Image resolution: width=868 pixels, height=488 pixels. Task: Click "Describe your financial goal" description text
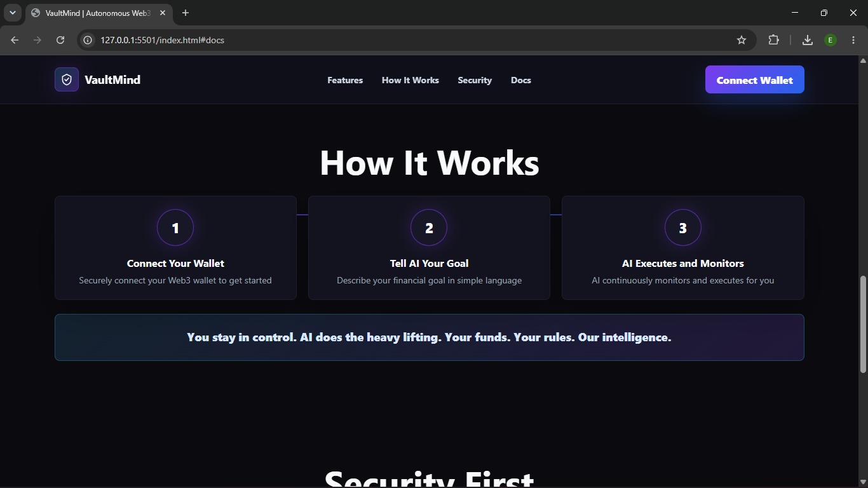429,280
